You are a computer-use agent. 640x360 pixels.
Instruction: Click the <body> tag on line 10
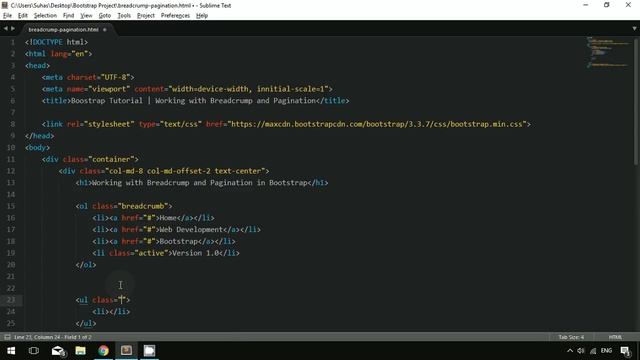pos(37,147)
